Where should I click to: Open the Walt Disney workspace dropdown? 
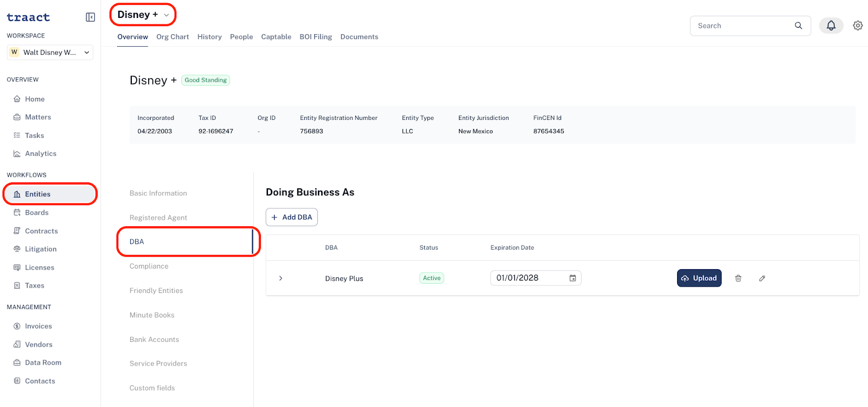click(50, 53)
